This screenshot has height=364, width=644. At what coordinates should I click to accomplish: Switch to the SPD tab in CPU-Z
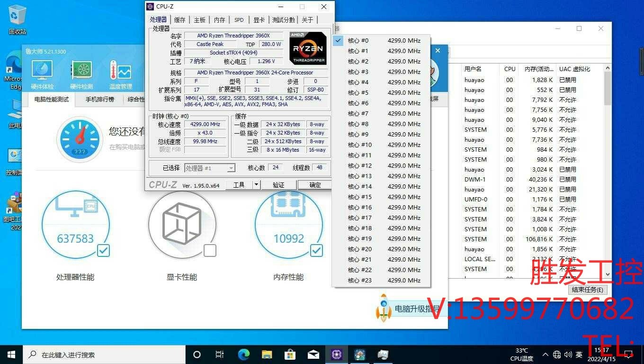point(239,20)
